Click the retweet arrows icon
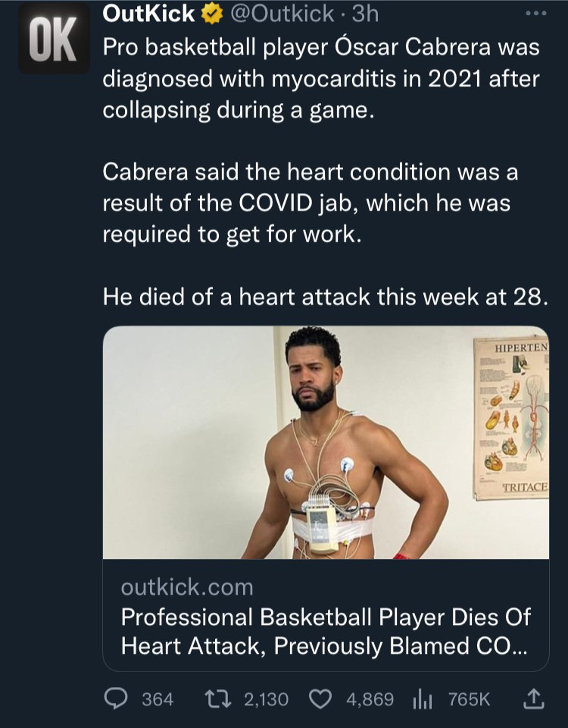This screenshot has height=728, width=568. (x=218, y=698)
